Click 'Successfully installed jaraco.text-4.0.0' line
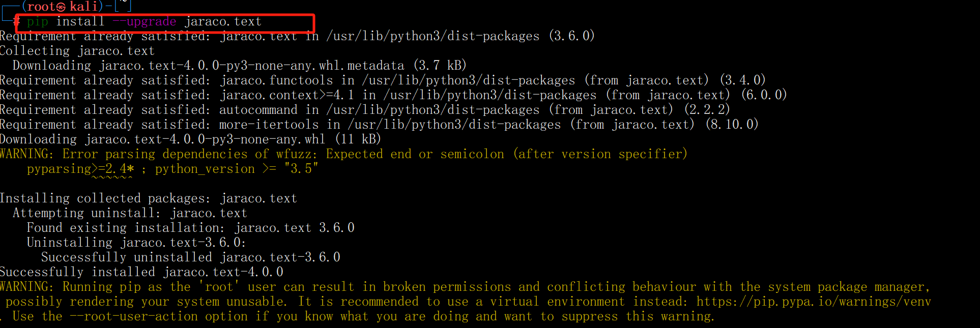 coord(141,272)
